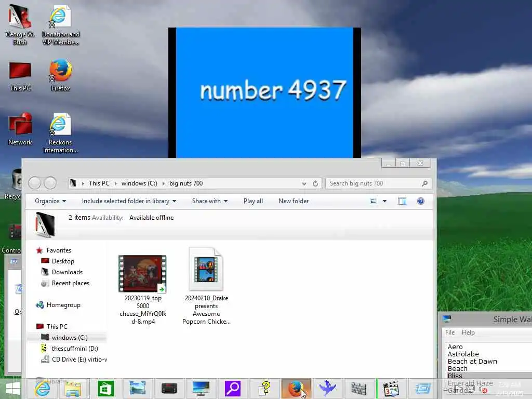Screen dimensions: 532x399
Task: Open the purple search magnifier taskbar icon
Action: click(x=233, y=389)
